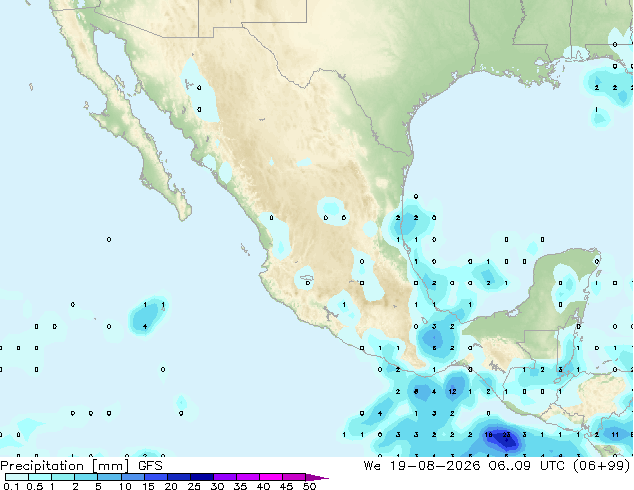
Task: Click the legend label "45"
Action: [x=286, y=486]
